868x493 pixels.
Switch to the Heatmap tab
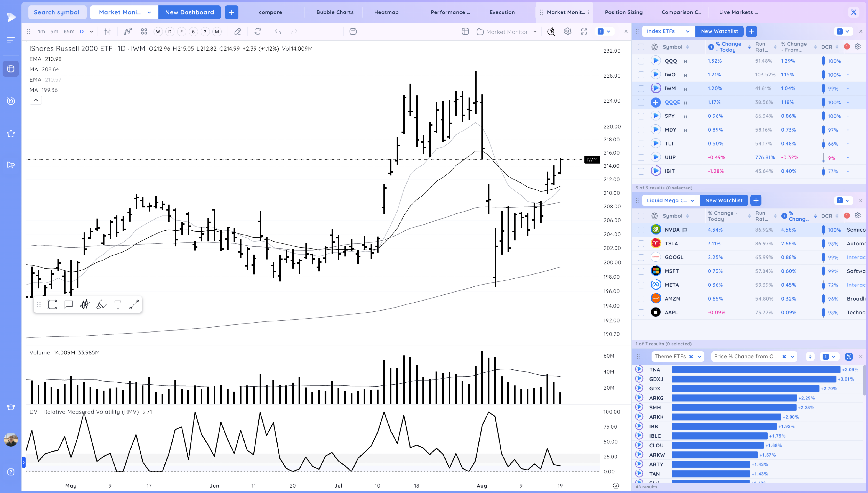pyautogui.click(x=386, y=12)
